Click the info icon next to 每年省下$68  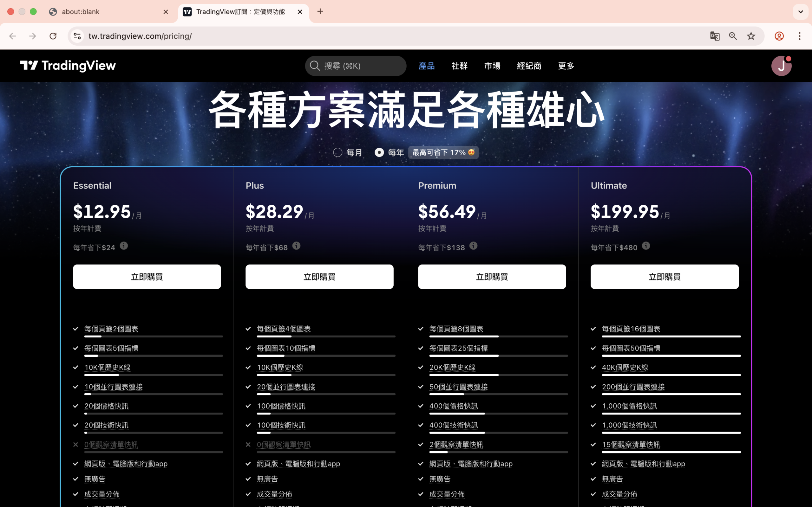pyautogui.click(x=296, y=246)
